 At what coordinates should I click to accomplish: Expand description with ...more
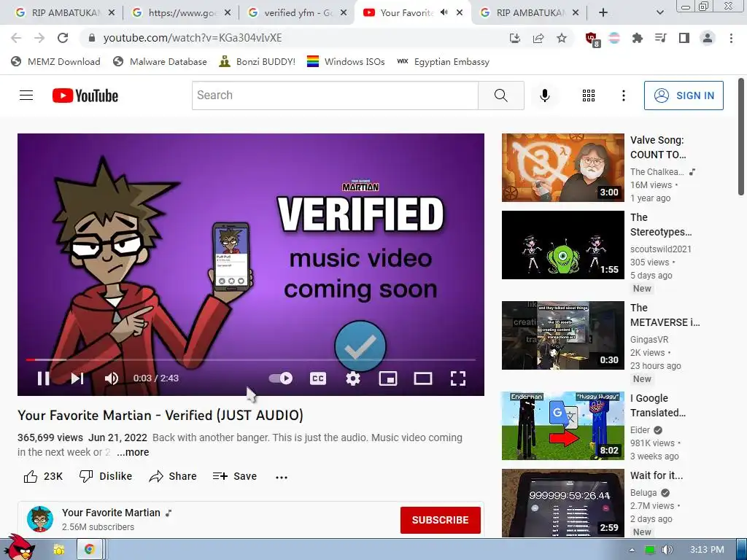[133, 452]
